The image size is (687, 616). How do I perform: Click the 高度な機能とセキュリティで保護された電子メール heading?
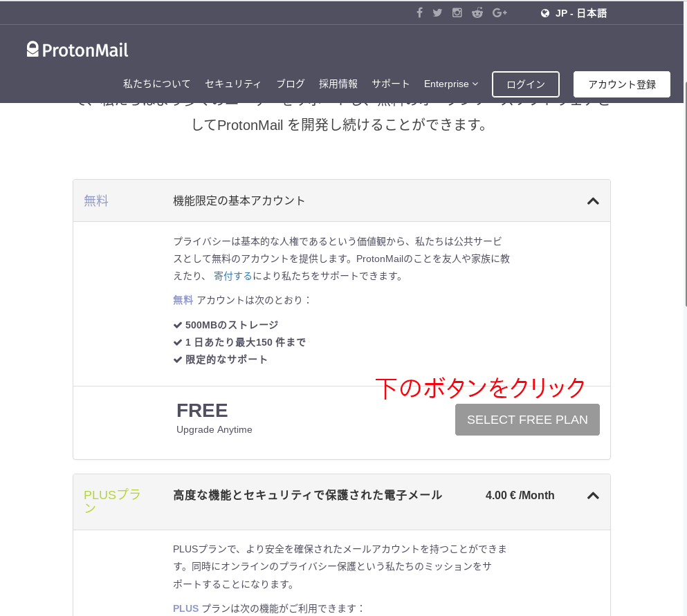click(308, 495)
